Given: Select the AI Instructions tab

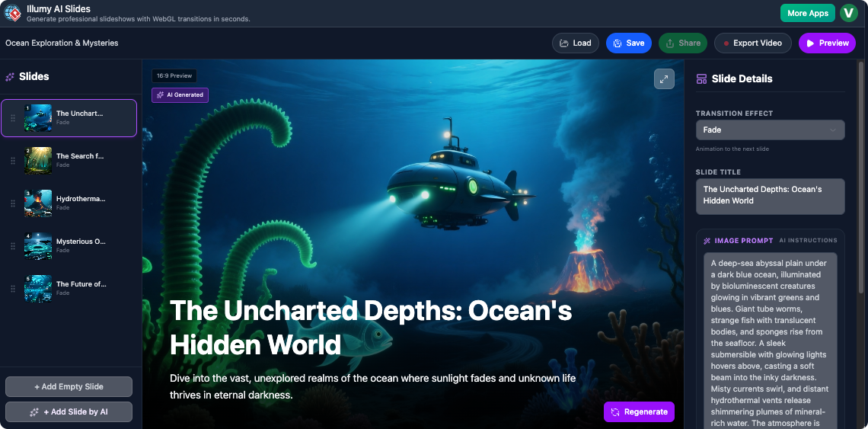Looking at the screenshot, I should [808, 241].
